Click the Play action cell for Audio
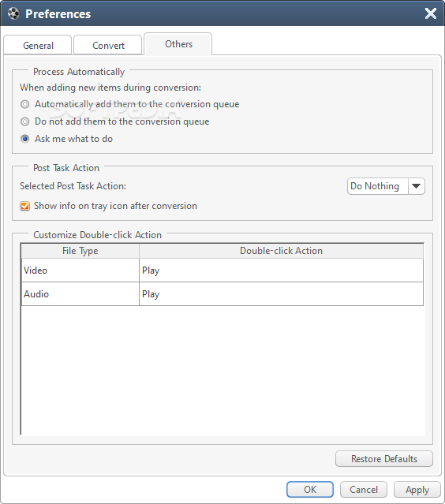Screen dimensions: 445x504 282,294
